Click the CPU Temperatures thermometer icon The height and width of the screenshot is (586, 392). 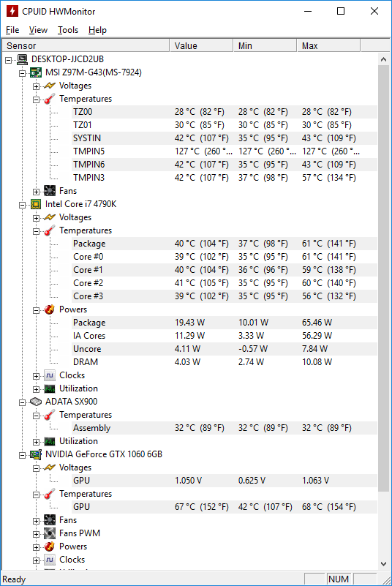pyautogui.click(x=50, y=230)
